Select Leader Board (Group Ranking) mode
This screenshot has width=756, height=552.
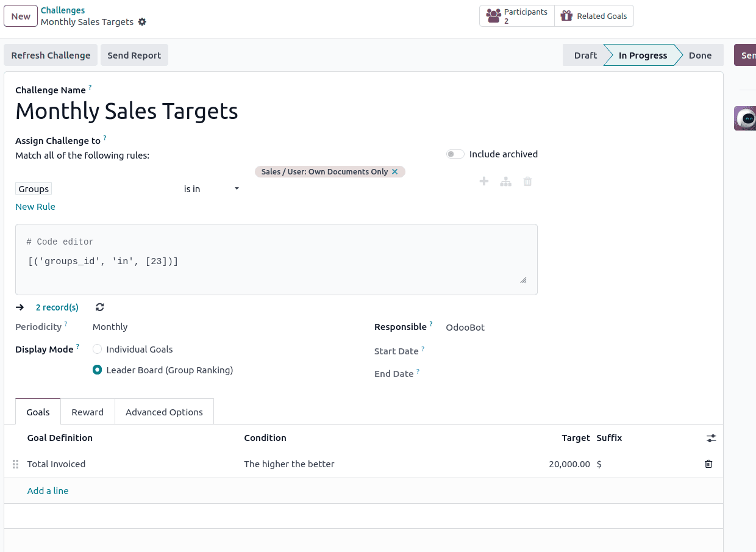(97, 370)
